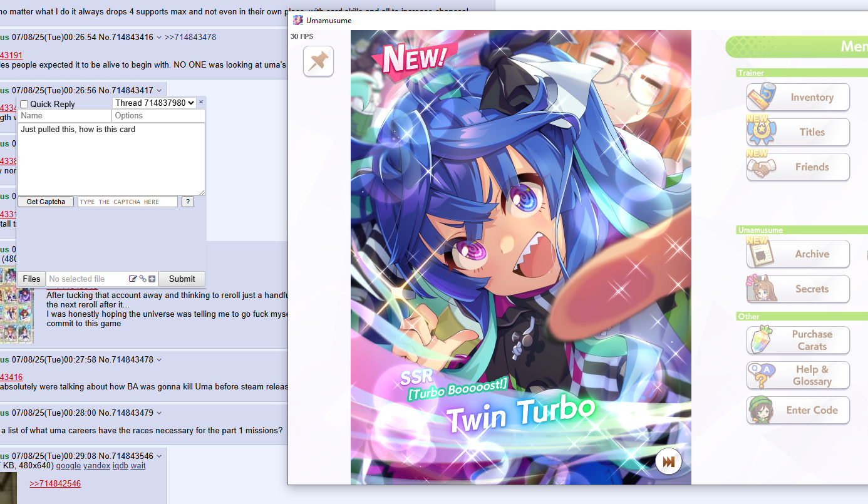Click the >>714842546 quote link
The width and height of the screenshot is (868, 504).
[x=55, y=483]
